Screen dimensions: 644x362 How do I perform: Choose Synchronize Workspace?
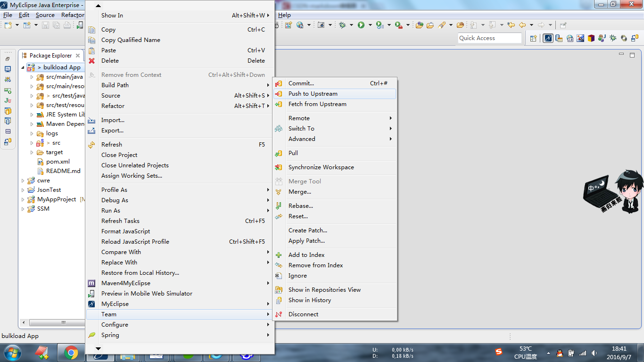tap(335, 167)
